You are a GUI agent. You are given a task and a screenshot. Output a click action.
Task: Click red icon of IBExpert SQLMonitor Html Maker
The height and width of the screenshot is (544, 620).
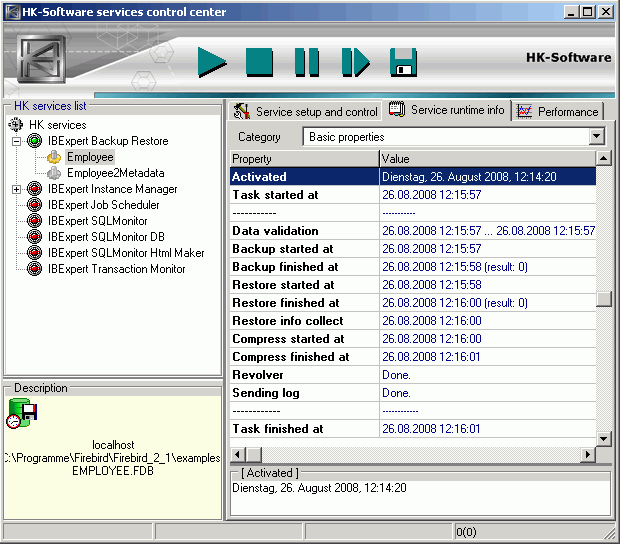pos(34,253)
